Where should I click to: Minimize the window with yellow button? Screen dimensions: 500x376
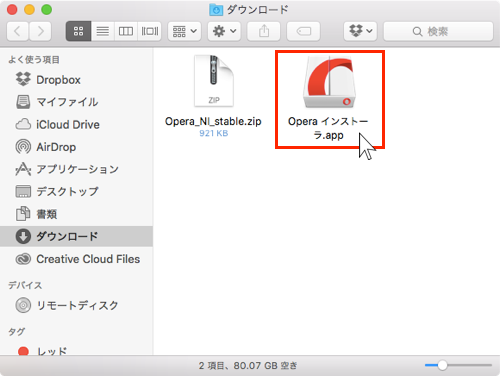(x=29, y=10)
